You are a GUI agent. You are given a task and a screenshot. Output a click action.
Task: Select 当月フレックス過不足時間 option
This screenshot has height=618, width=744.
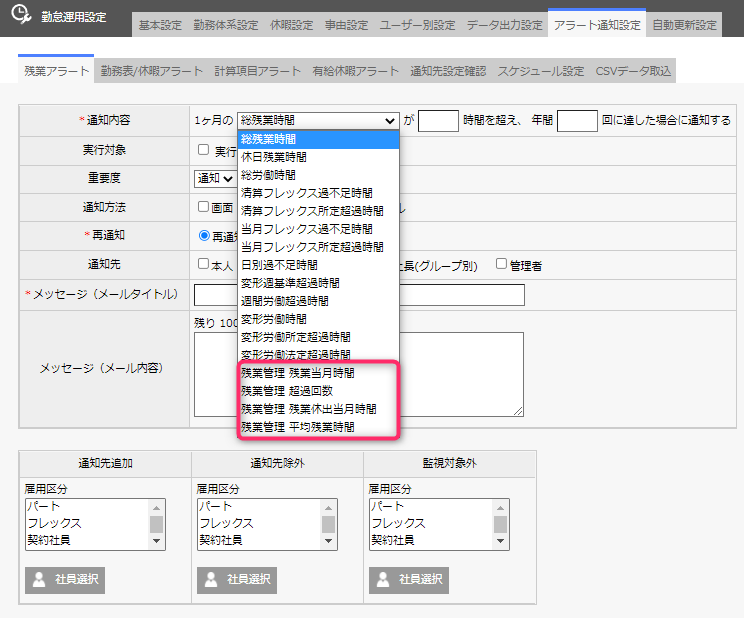click(x=318, y=229)
